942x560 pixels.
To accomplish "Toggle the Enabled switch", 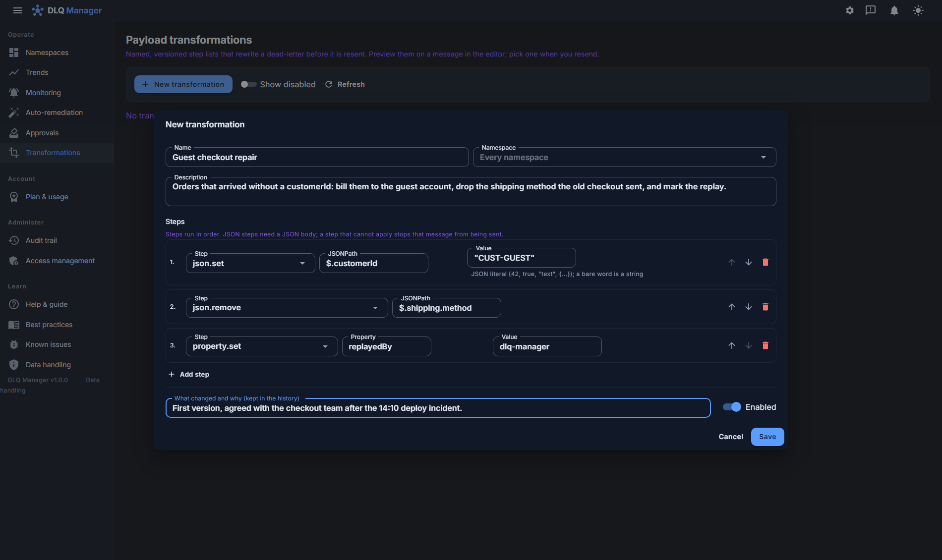I will click(x=732, y=407).
